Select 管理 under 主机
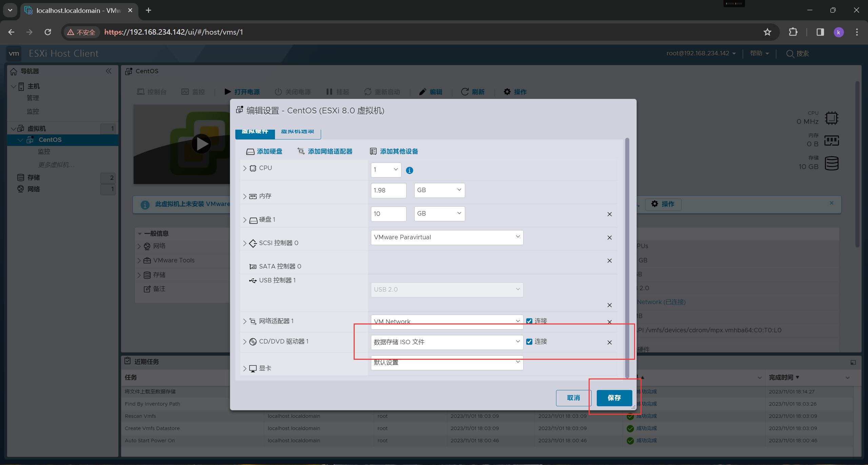The height and width of the screenshot is (465, 868). point(33,98)
